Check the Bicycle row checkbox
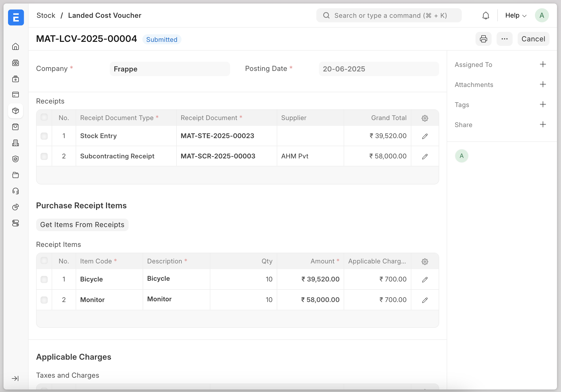The width and height of the screenshot is (561, 392). [x=44, y=279]
